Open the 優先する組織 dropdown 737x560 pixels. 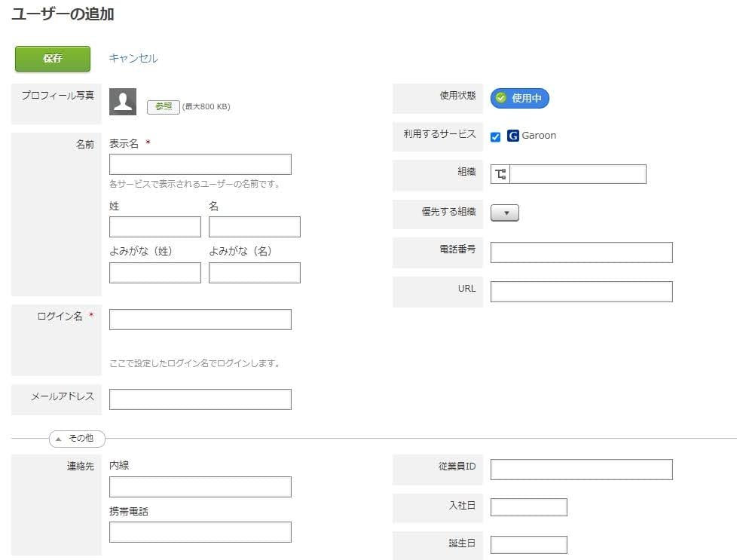[x=505, y=213]
